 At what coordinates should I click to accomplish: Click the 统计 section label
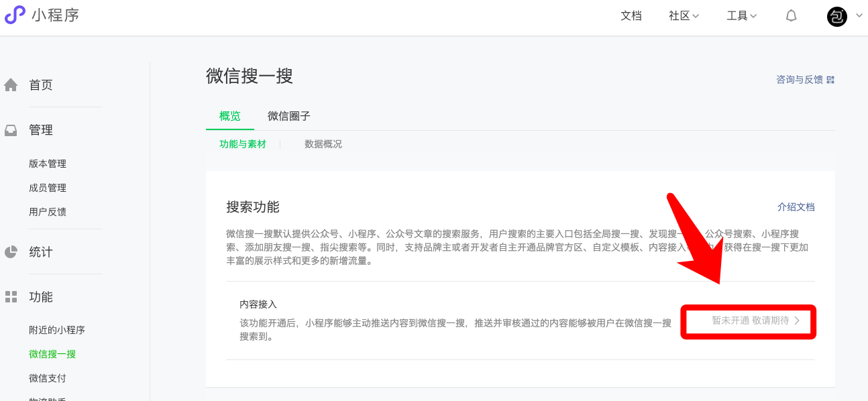(x=41, y=252)
